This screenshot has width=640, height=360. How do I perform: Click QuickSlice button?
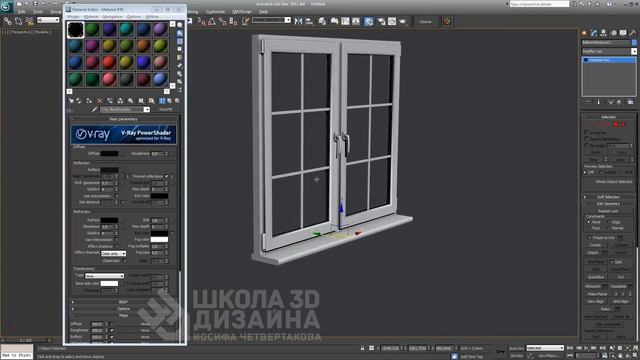[596, 277]
